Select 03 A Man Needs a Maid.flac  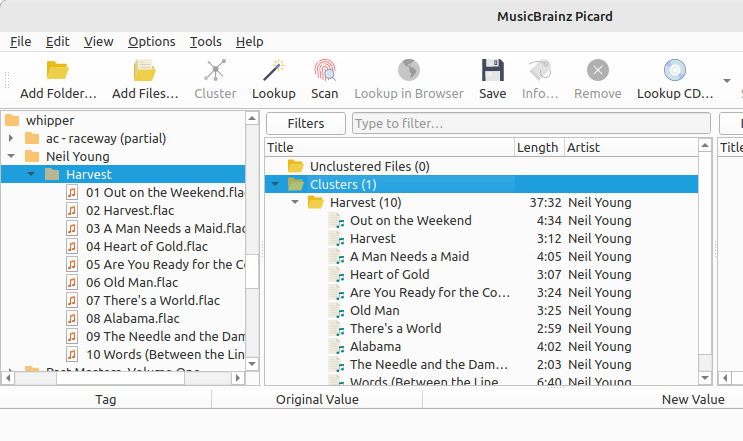[165, 228]
